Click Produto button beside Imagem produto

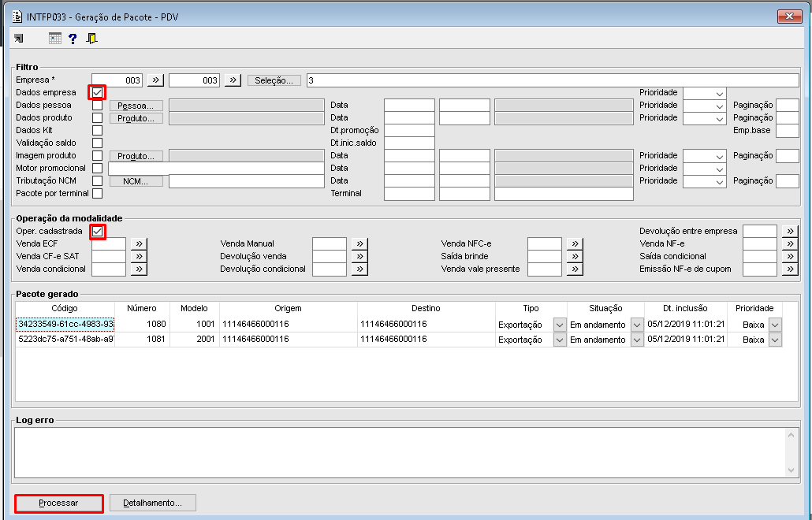coord(136,156)
